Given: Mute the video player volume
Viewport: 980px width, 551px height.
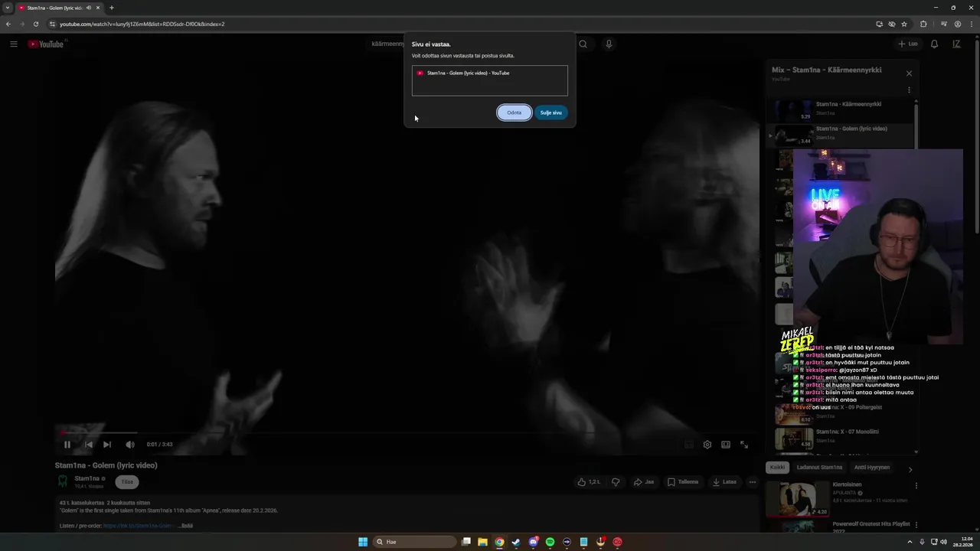Looking at the screenshot, I should tap(129, 445).
